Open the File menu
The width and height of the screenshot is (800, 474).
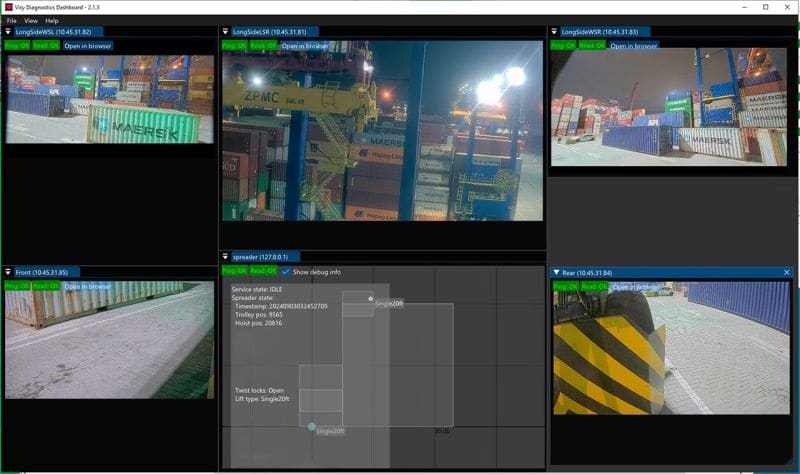(x=11, y=21)
